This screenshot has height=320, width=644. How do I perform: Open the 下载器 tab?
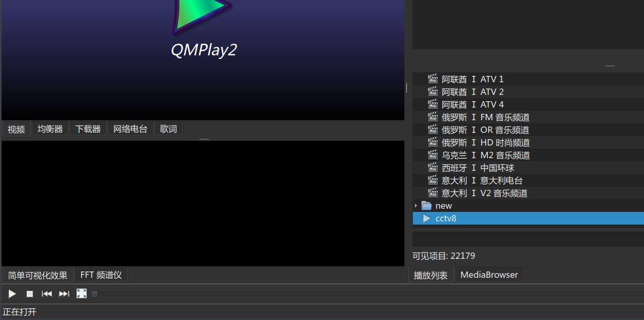tap(88, 129)
